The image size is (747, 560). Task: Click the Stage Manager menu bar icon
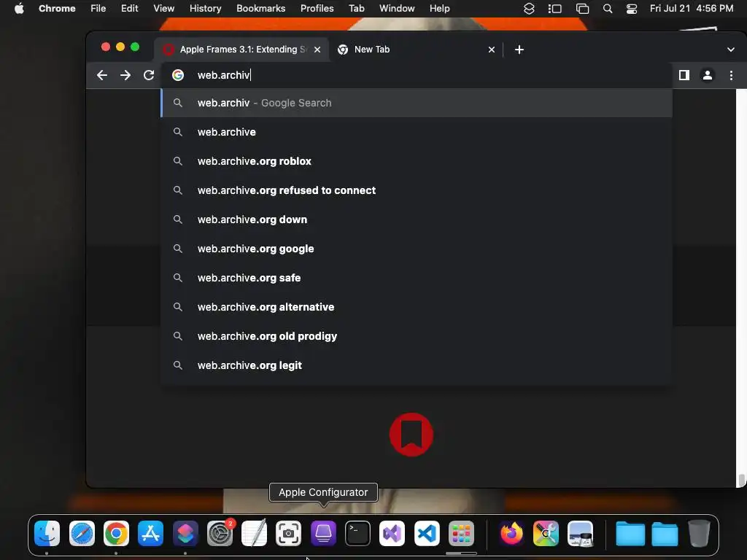coord(555,9)
